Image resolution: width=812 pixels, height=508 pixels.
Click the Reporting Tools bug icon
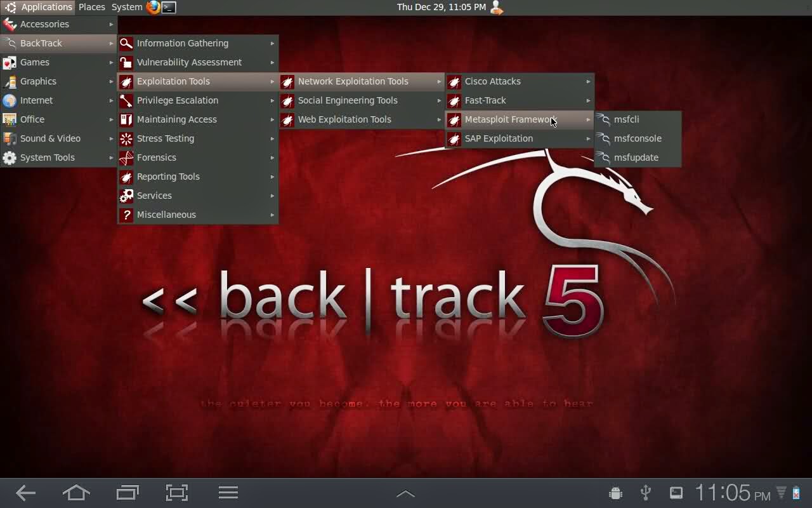126,177
